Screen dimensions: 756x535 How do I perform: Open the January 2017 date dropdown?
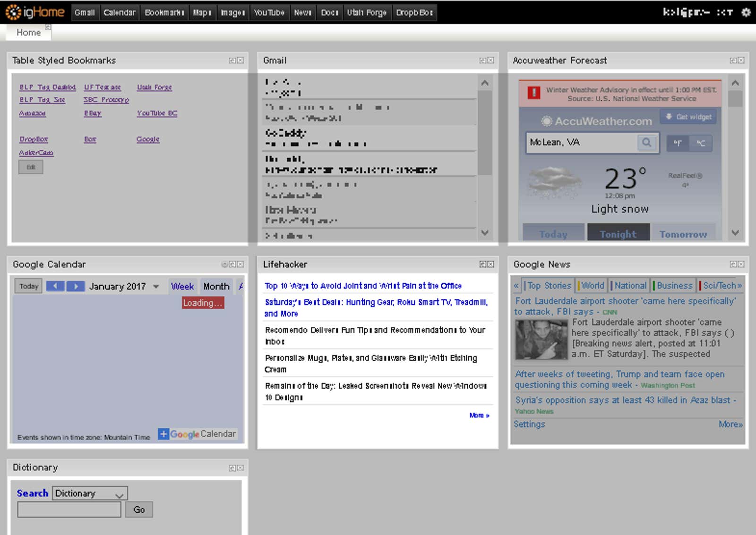click(x=156, y=287)
